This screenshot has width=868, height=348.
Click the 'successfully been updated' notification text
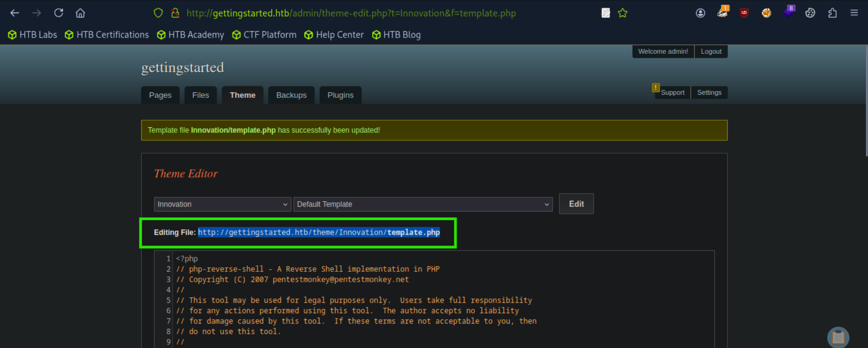[264, 130]
